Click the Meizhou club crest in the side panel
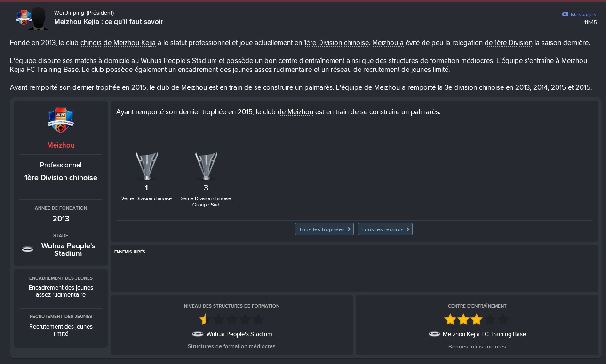 pos(61,120)
